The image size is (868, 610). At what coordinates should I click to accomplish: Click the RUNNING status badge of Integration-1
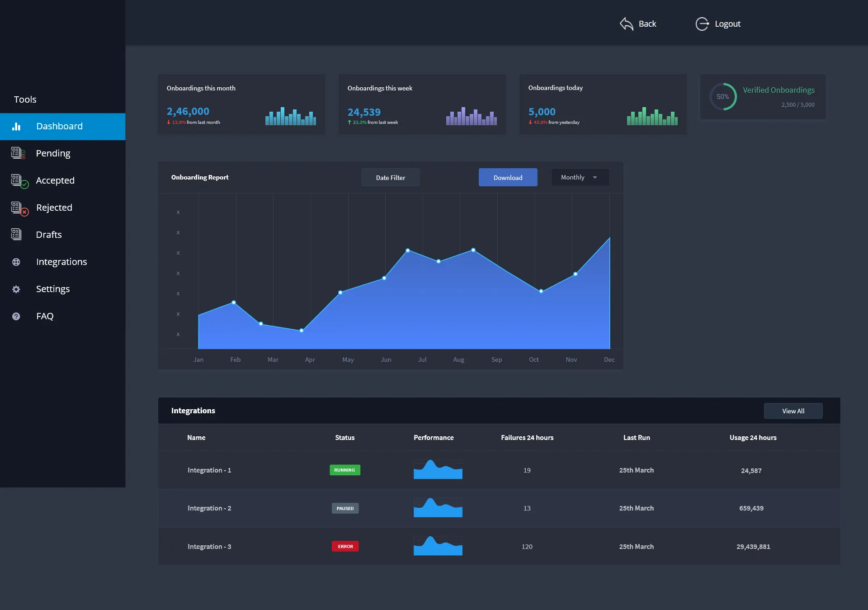coord(344,470)
